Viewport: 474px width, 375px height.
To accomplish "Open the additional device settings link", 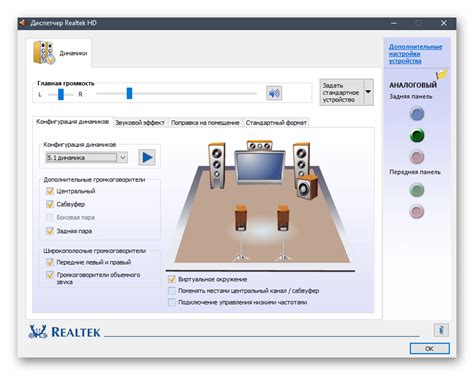I will [x=415, y=54].
